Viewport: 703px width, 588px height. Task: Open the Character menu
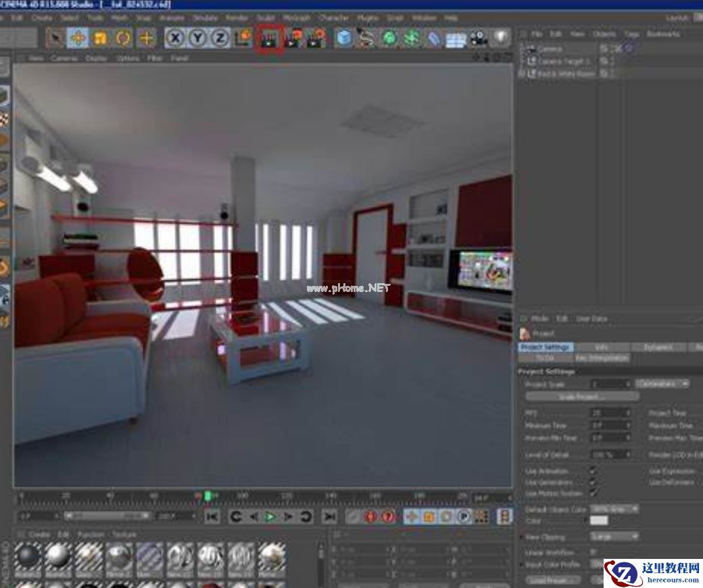[x=335, y=18]
